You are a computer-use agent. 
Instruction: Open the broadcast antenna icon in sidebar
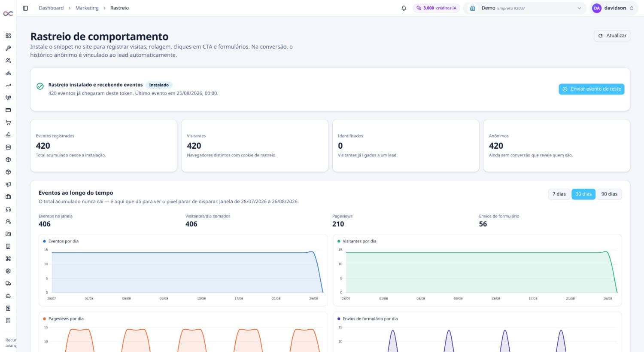8,98
